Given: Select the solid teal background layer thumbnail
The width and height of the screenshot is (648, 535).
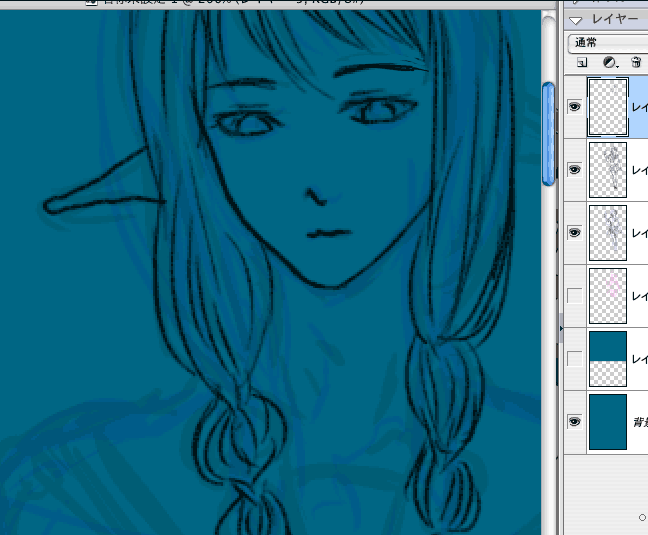Looking at the screenshot, I should pyautogui.click(x=608, y=422).
